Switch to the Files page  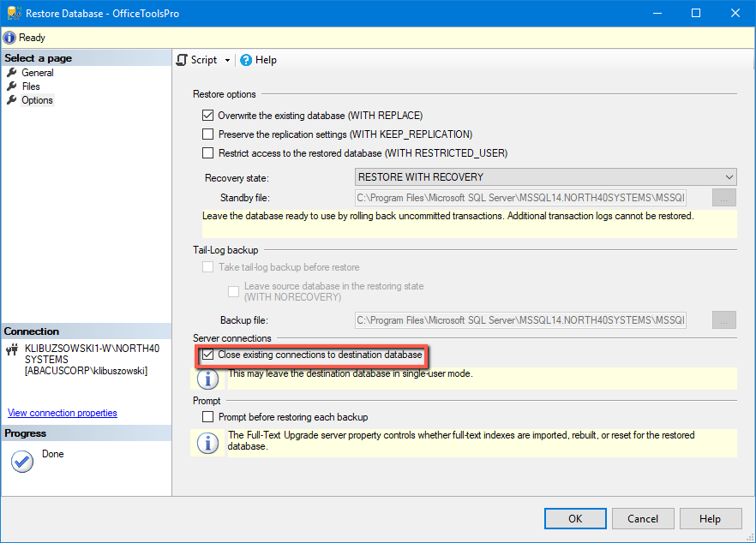coord(31,86)
